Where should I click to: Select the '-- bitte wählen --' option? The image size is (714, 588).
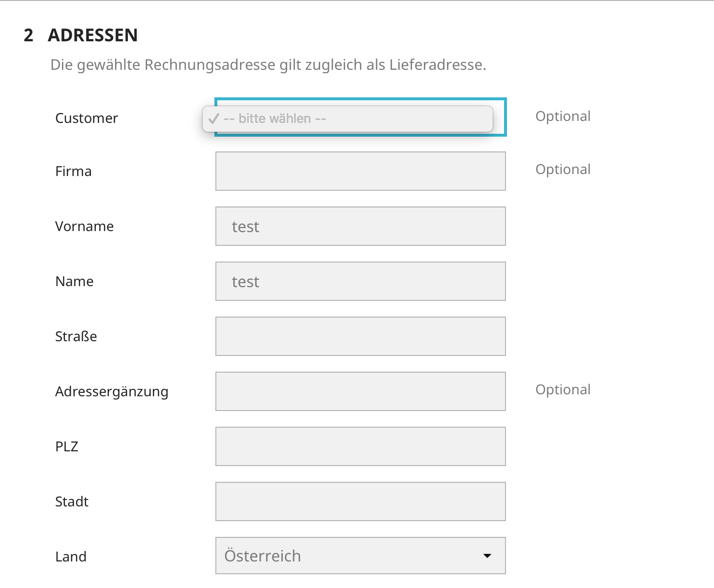pyautogui.click(x=348, y=119)
